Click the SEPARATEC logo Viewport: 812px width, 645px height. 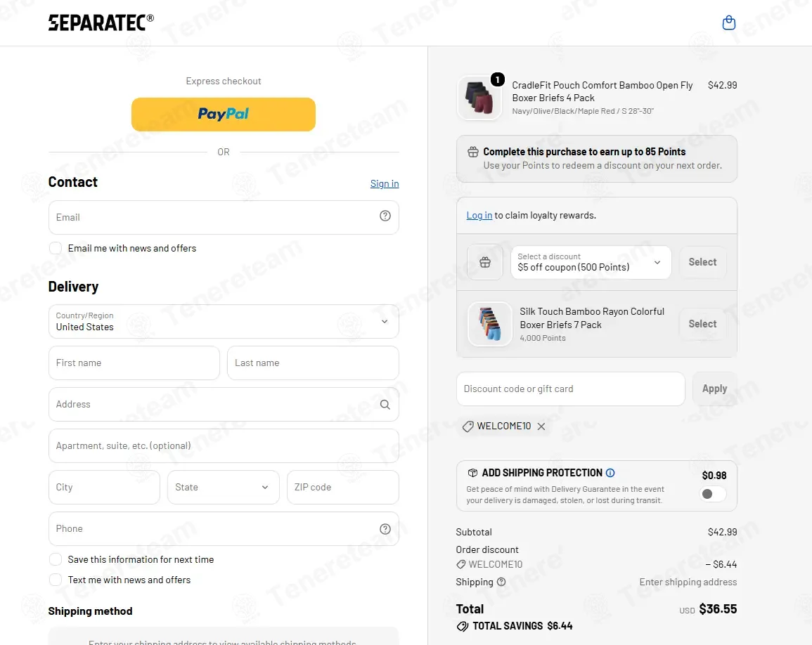[x=101, y=22]
